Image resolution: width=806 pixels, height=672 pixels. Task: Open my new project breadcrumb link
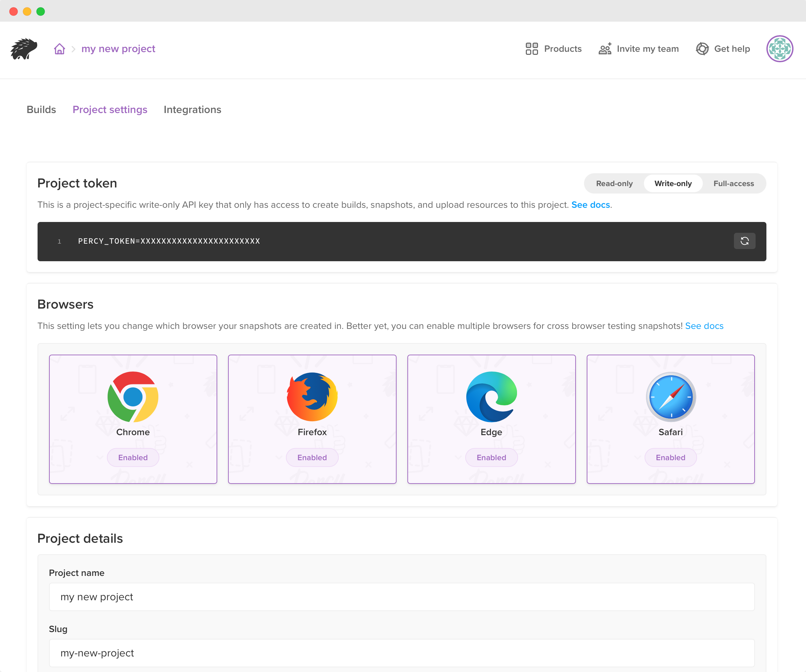(118, 49)
